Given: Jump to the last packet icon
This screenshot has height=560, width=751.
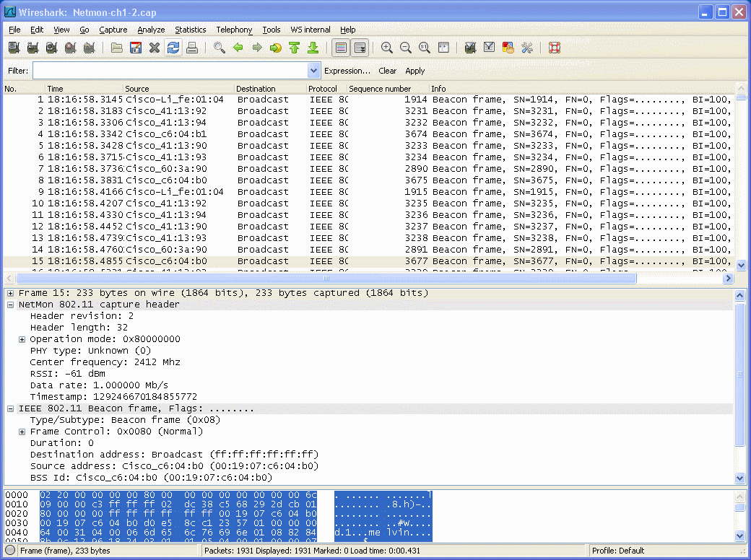Looking at the screenshot, I should coord(313,48).
